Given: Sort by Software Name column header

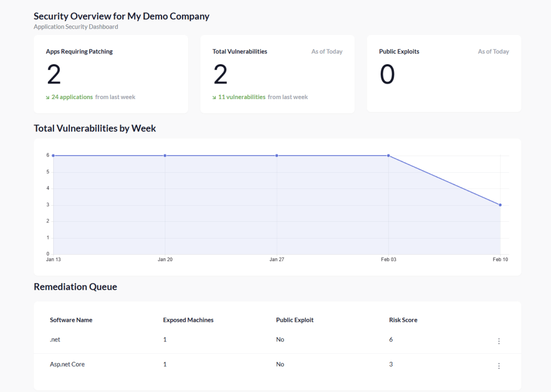Looking at the screenshot, I should (71, 320).
